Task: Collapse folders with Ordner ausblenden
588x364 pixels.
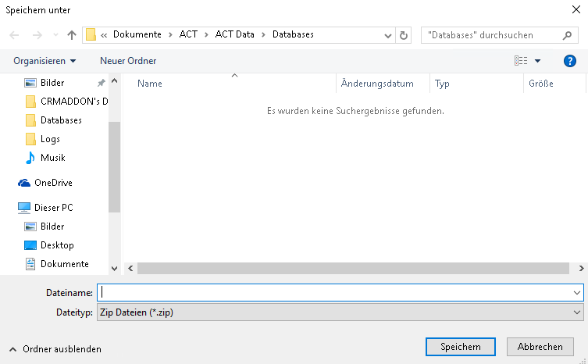Action: point(55,349)
